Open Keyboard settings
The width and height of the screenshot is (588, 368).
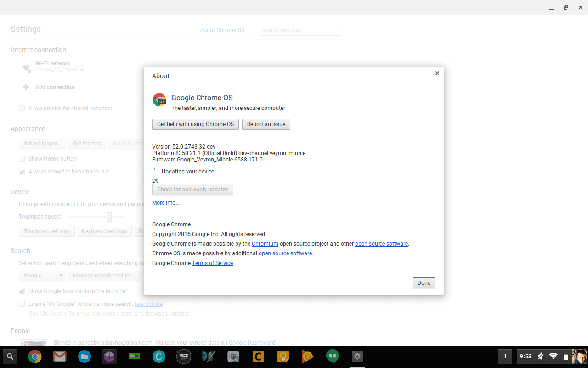[x=104, y=231]
